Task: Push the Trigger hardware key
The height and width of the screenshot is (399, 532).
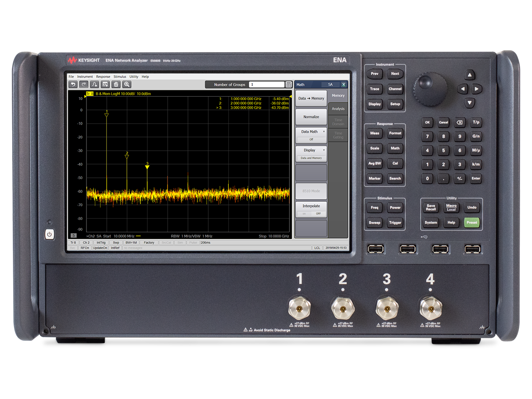Action: (x=395, y=223)
